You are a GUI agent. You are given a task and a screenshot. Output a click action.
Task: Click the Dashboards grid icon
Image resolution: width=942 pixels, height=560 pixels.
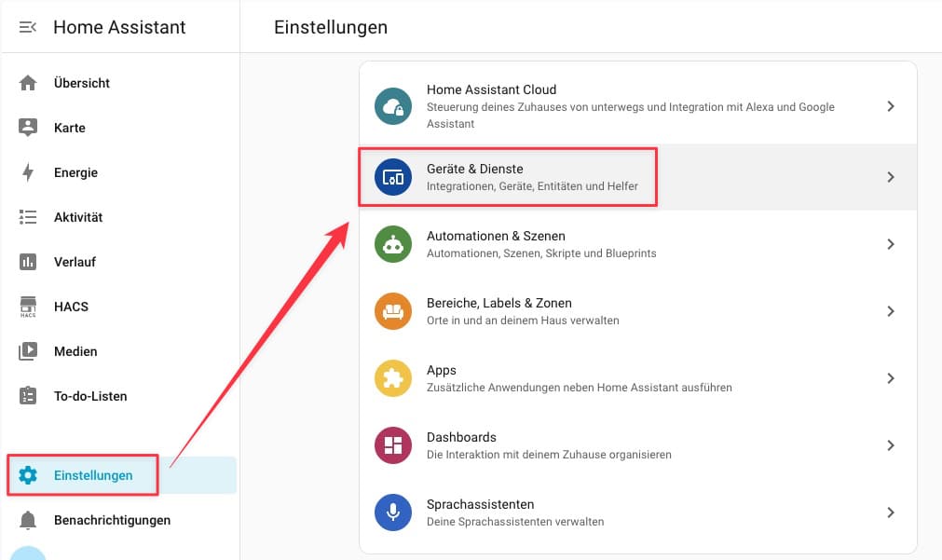(x=393, y=445)
